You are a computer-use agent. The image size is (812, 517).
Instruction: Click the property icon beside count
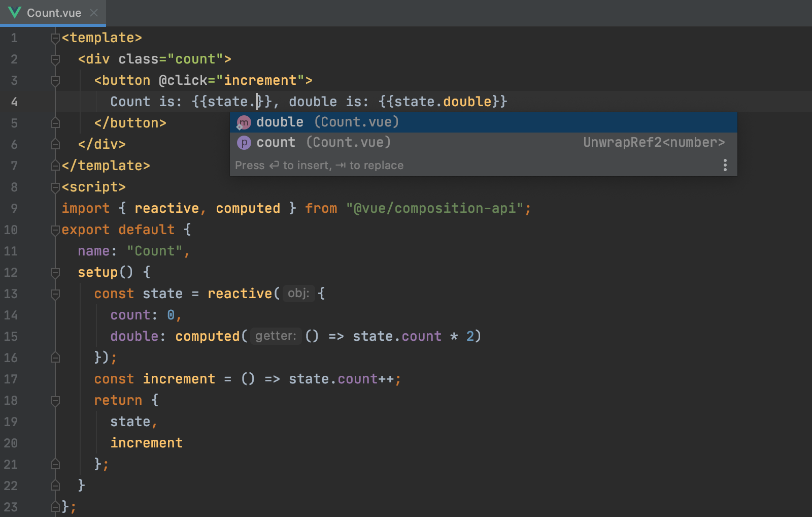[244, 143]
